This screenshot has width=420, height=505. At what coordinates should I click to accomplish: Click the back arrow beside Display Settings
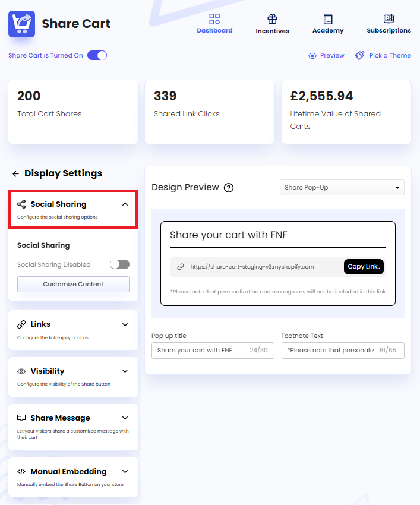click(x=14, y=173)
